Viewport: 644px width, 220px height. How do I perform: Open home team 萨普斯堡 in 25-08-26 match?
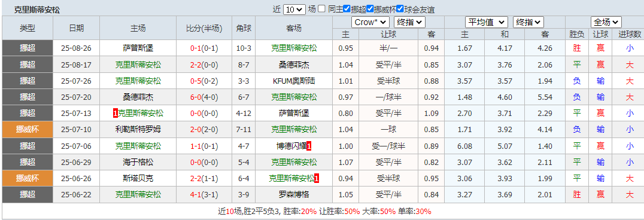click(138, 48)
